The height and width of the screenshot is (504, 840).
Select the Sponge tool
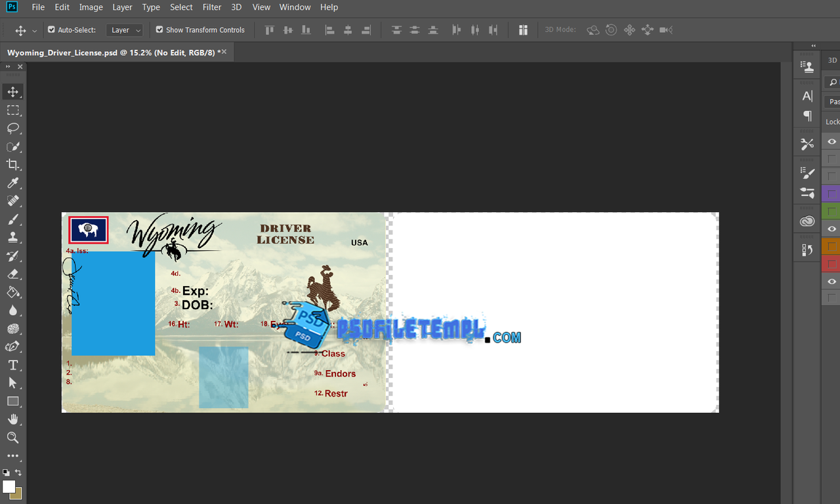point(12,328)
